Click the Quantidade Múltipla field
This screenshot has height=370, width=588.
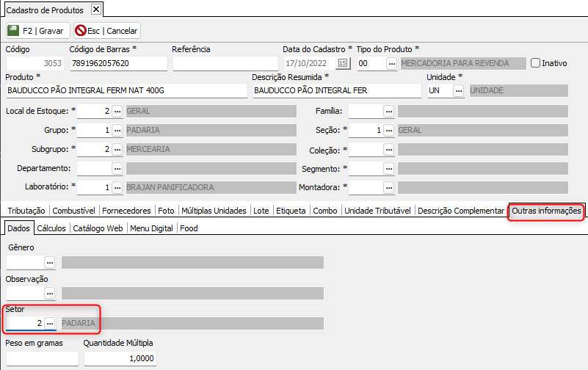tap(120, 358)
